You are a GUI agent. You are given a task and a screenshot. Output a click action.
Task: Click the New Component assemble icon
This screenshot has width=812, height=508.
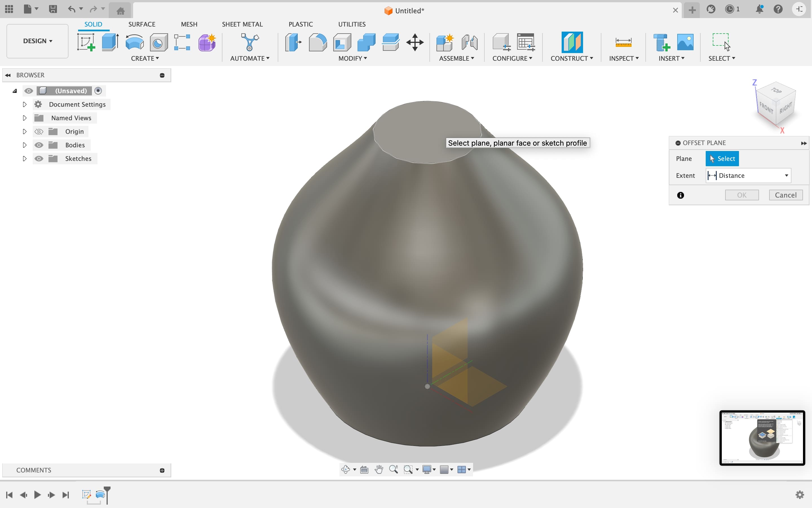pos(445,42)
